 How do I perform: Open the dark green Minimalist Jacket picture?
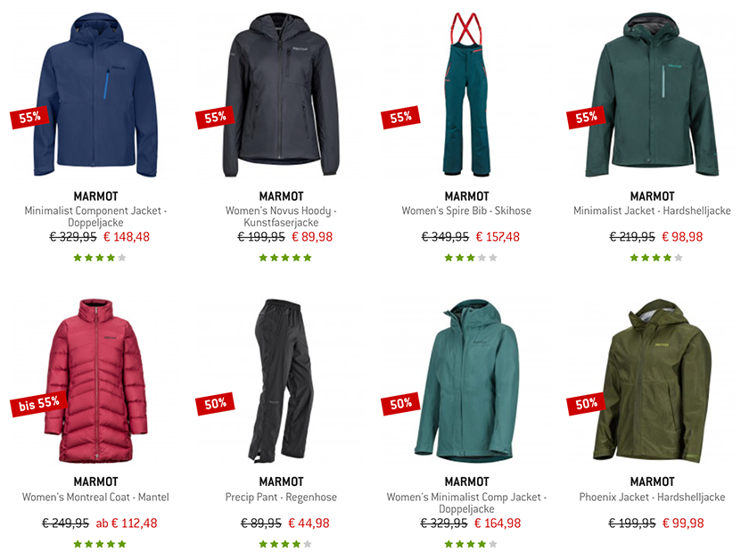652,95
